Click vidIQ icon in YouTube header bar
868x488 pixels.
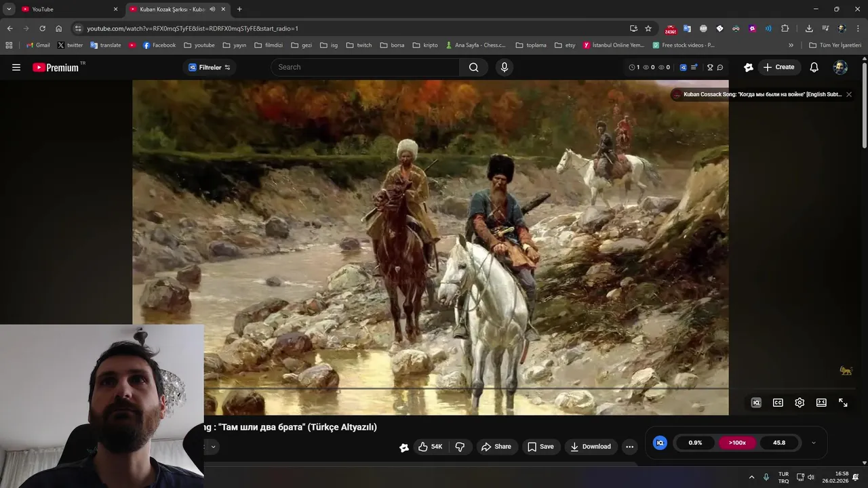[683, 67]
